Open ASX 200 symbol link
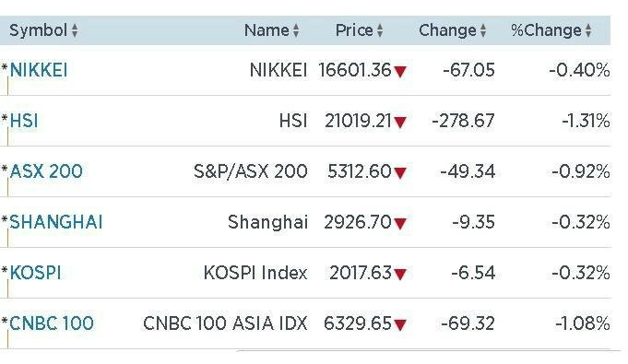This screenshot has width=628, height=364. 46,171
